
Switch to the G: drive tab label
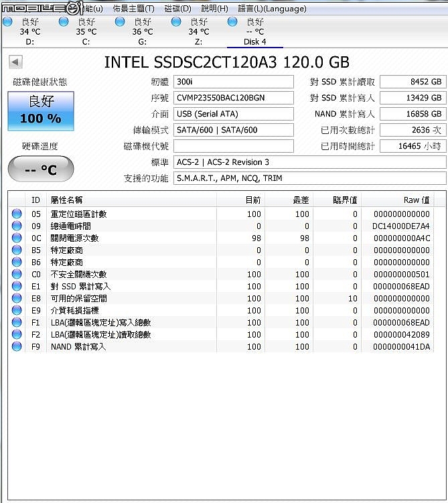[143, 42]
